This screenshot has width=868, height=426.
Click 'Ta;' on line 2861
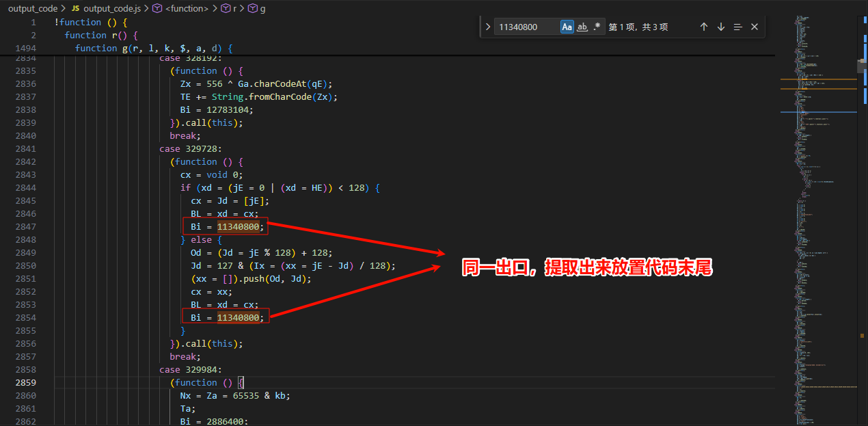coord(188,408)
